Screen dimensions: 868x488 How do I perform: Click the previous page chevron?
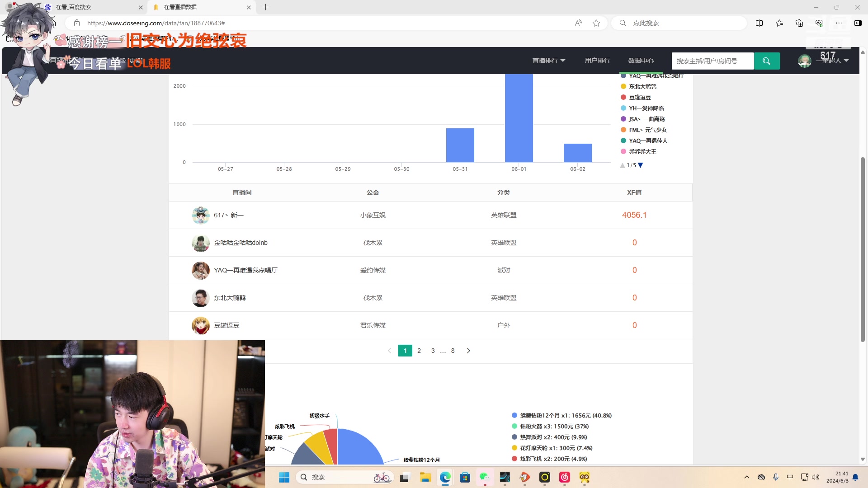[389, 351]
